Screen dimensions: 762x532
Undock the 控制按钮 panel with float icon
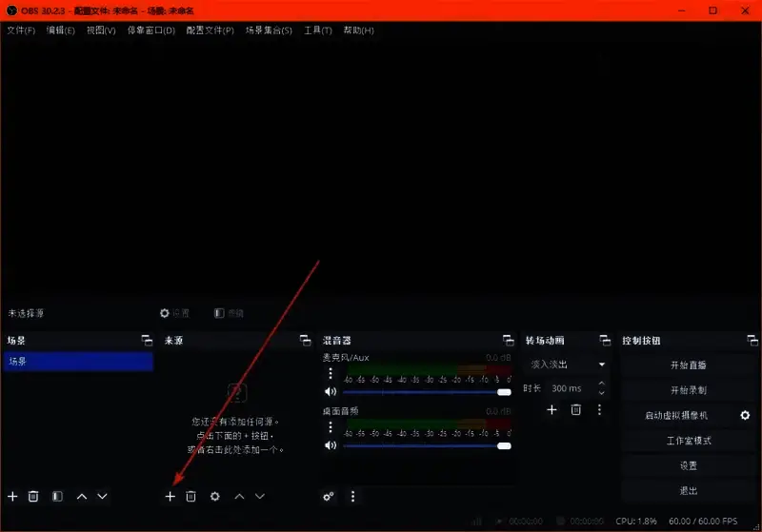click(x=752, y=341)
